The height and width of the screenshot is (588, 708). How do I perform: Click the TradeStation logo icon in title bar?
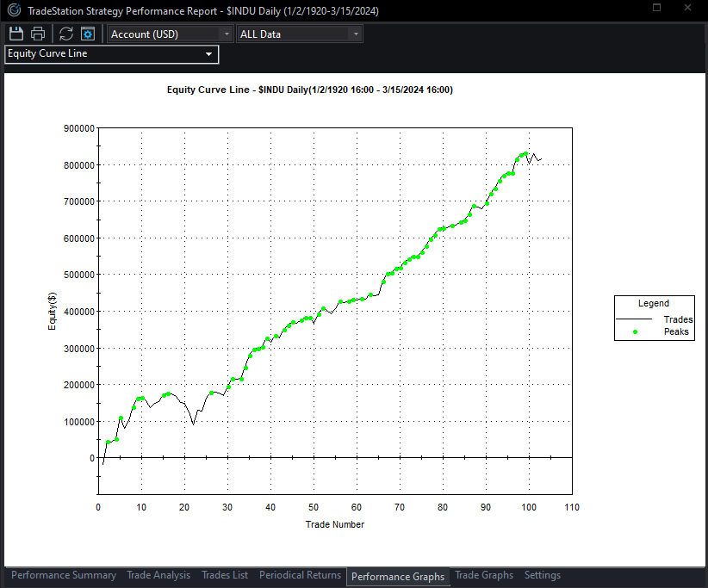click(14, 10)
